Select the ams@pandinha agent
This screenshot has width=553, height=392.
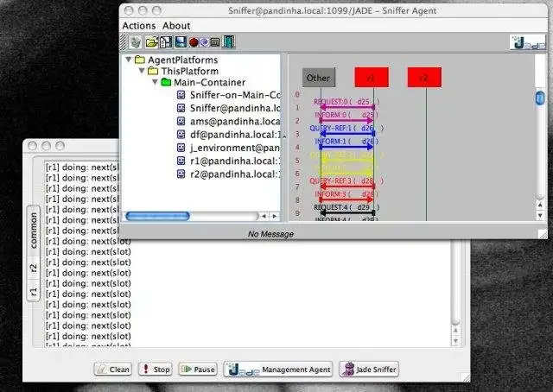(x=228, y=122)
